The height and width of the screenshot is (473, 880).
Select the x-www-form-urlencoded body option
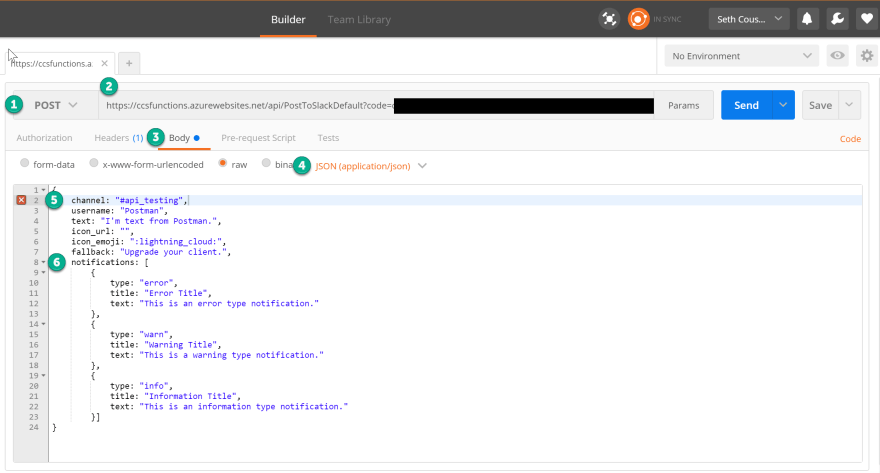click(94, 164)
